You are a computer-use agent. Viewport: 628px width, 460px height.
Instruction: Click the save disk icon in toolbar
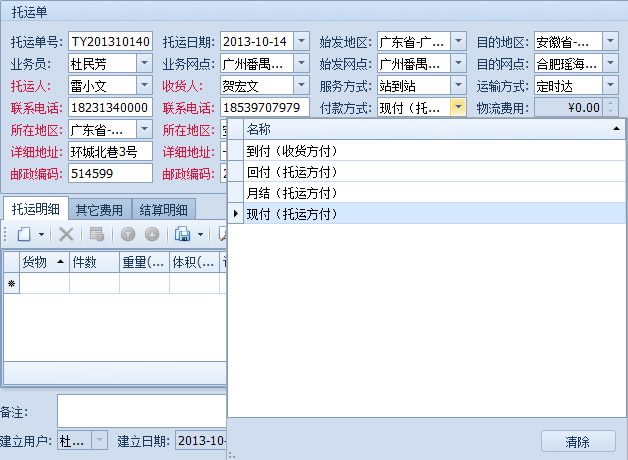(x=182, y=234)
